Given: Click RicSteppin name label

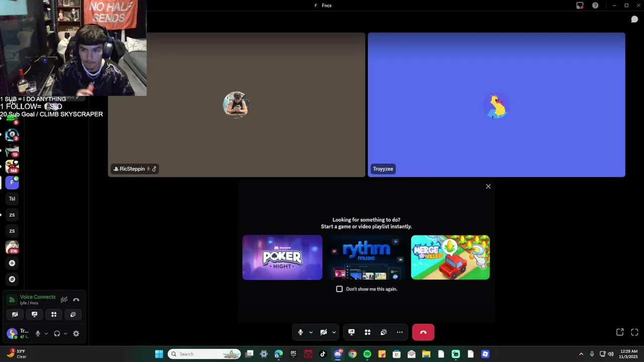Looking at the screenshot, I should pos(134,169).
